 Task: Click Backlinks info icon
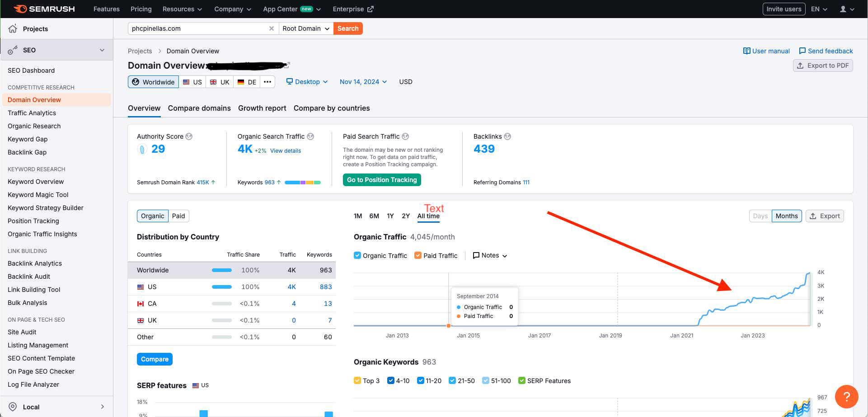pyautogui.click(x=507, y=136)
